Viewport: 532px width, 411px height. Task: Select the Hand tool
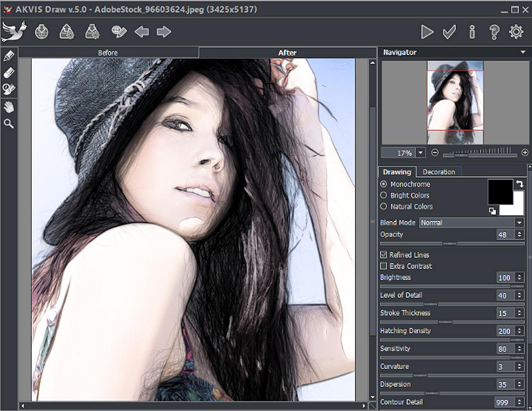(x=9, y=107)
